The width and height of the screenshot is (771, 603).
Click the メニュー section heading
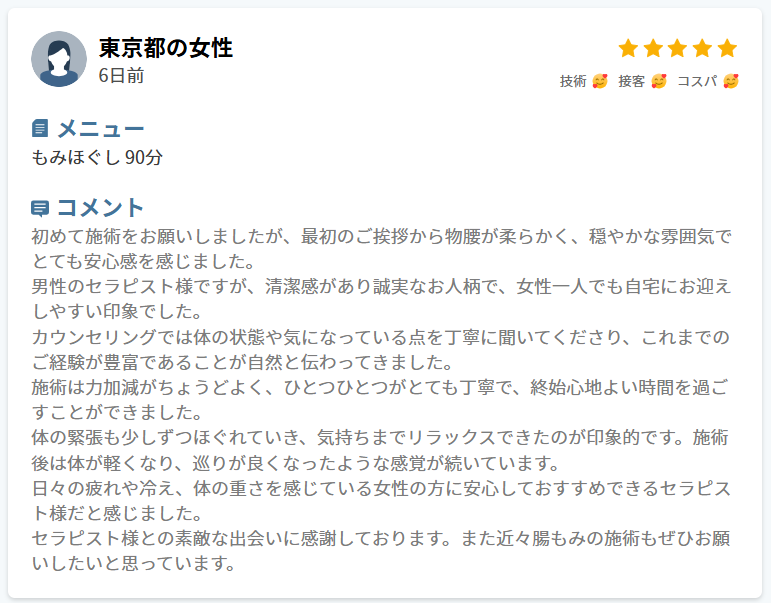pos(100,128)
